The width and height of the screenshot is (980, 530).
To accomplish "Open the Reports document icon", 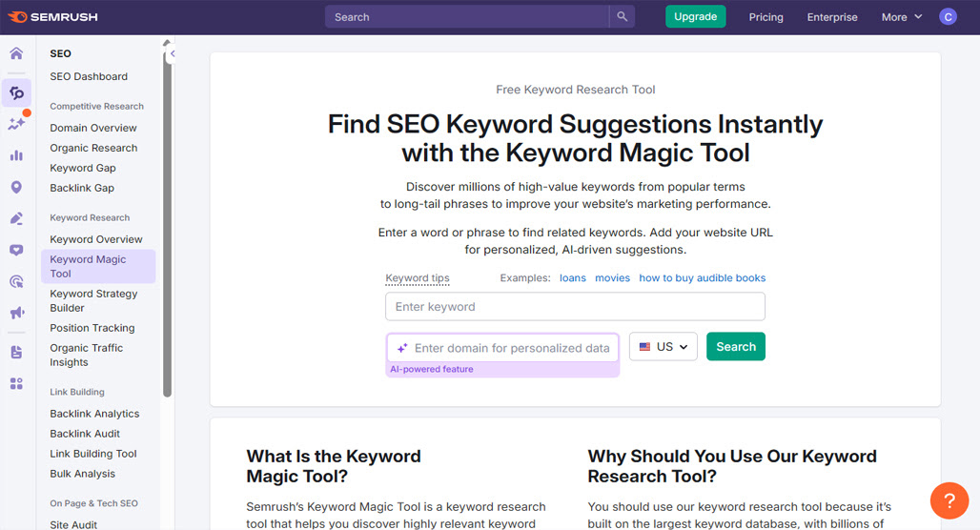I will coord(17,352).
